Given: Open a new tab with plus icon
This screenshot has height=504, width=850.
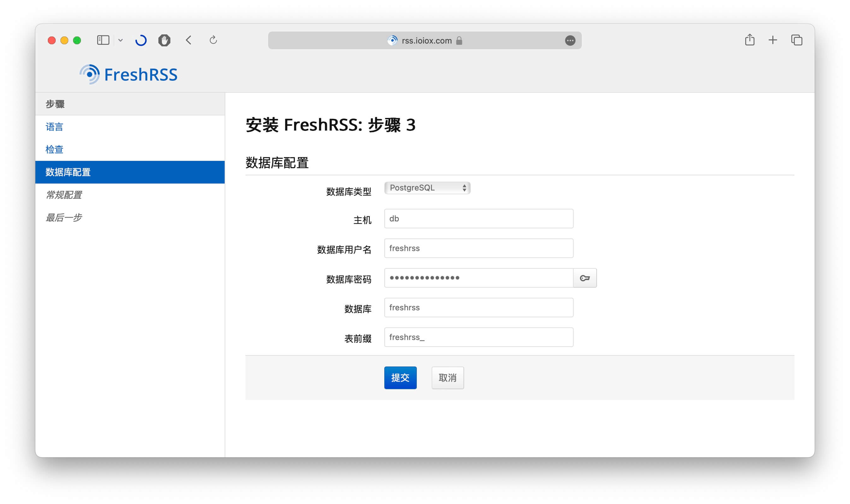Looking at the screenshot, I should 773,40.
